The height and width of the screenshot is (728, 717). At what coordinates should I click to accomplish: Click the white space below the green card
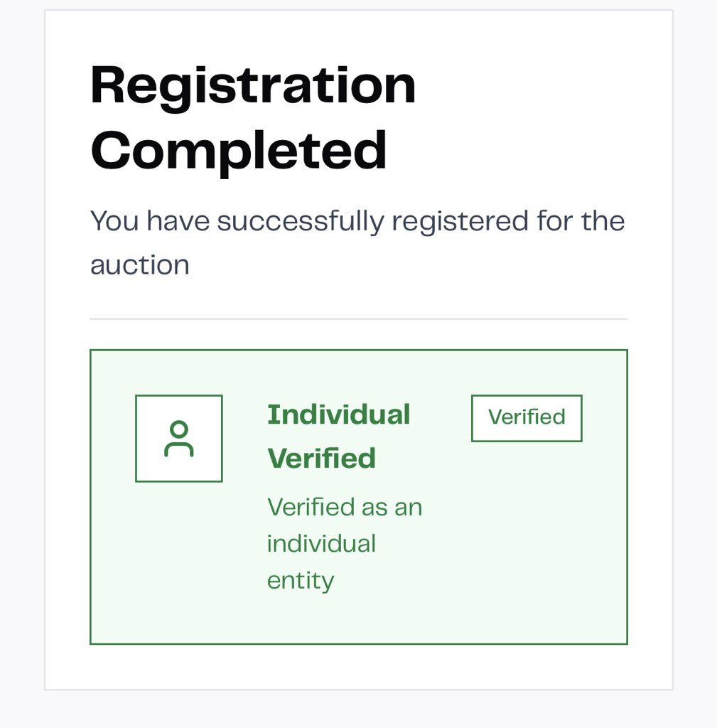coord(358,667)
